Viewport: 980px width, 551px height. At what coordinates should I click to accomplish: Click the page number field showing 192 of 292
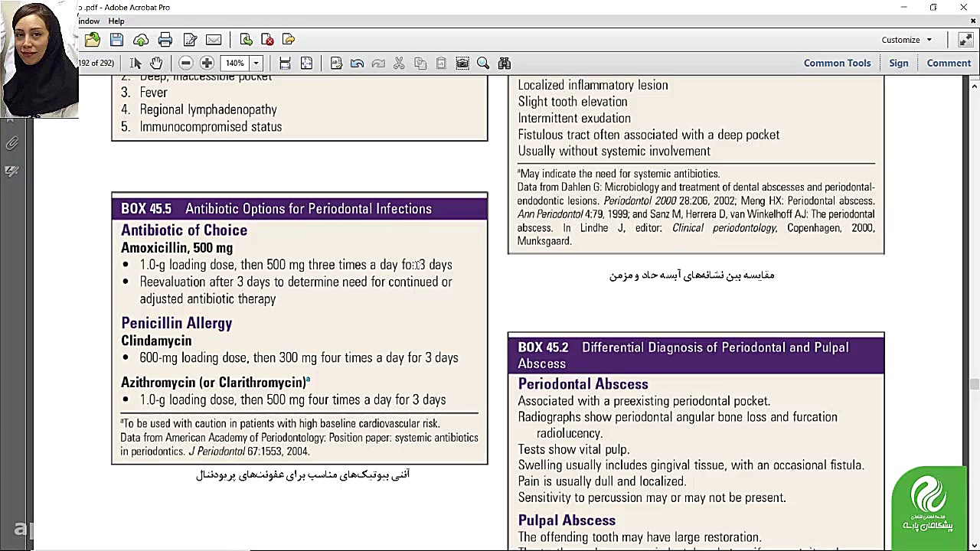click(x=96, y=64)
